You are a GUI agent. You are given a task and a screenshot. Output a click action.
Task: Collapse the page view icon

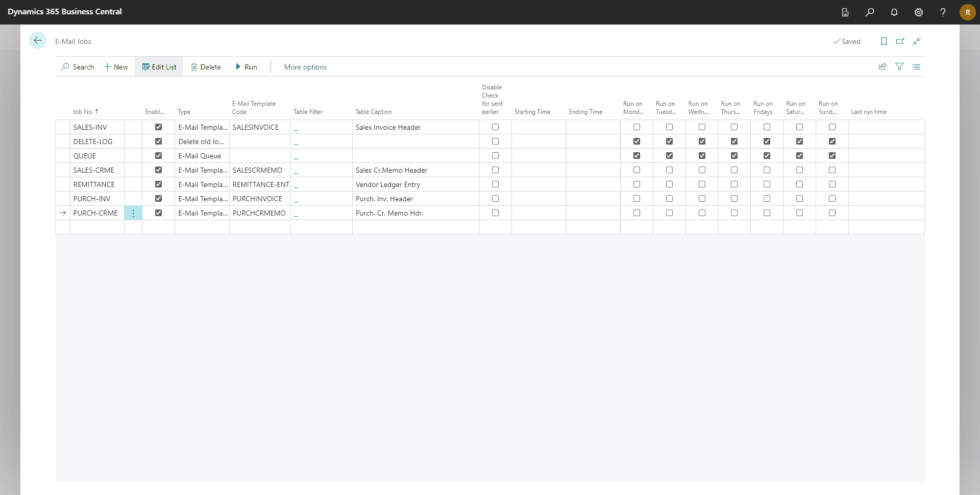[x=917, y=41]
